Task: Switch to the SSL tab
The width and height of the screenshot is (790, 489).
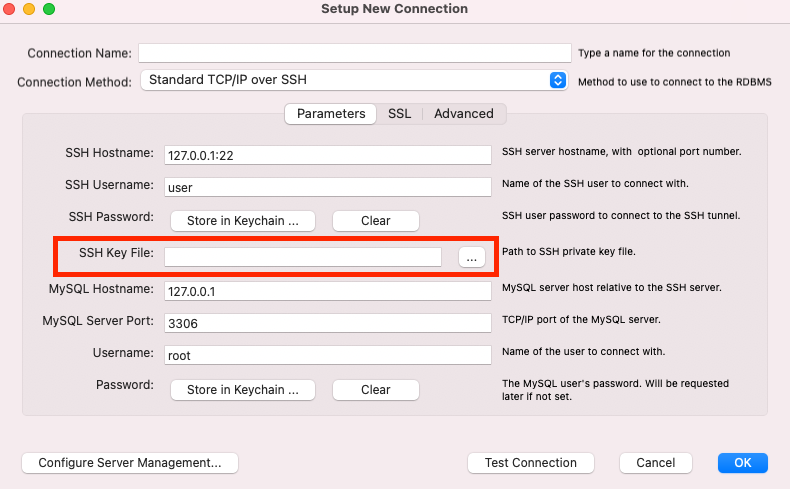Action: point(400,114)
